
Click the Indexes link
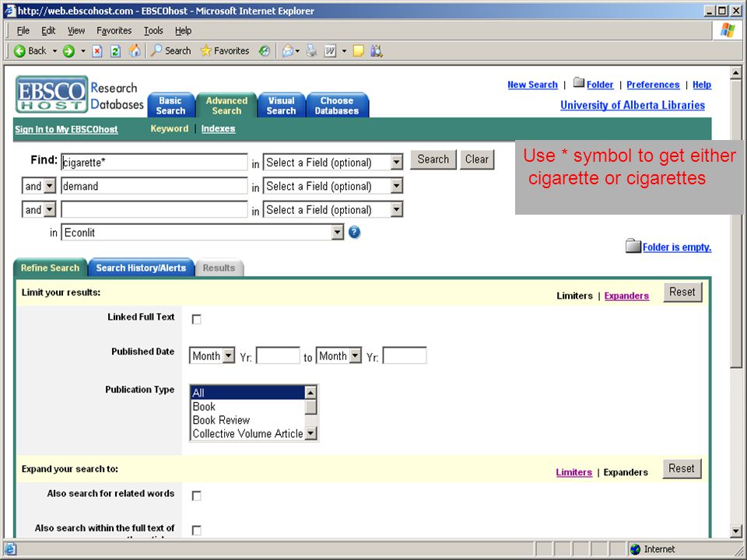pyautogui.click(x=218, y=128)
